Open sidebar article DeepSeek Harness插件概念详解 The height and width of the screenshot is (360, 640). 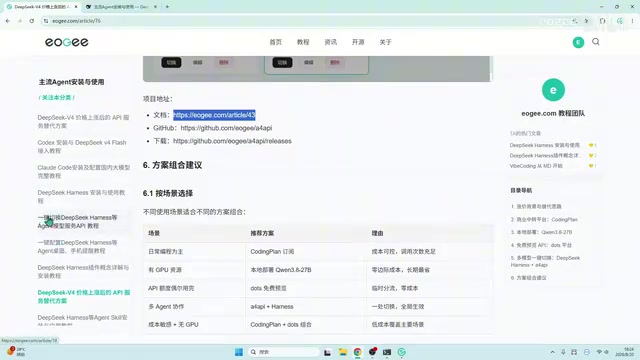pos(83,271)
